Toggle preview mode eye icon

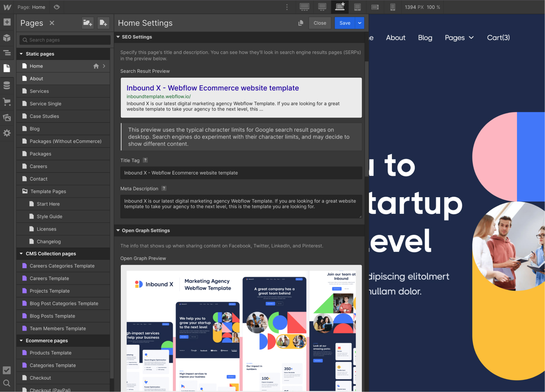coord(57,7)
